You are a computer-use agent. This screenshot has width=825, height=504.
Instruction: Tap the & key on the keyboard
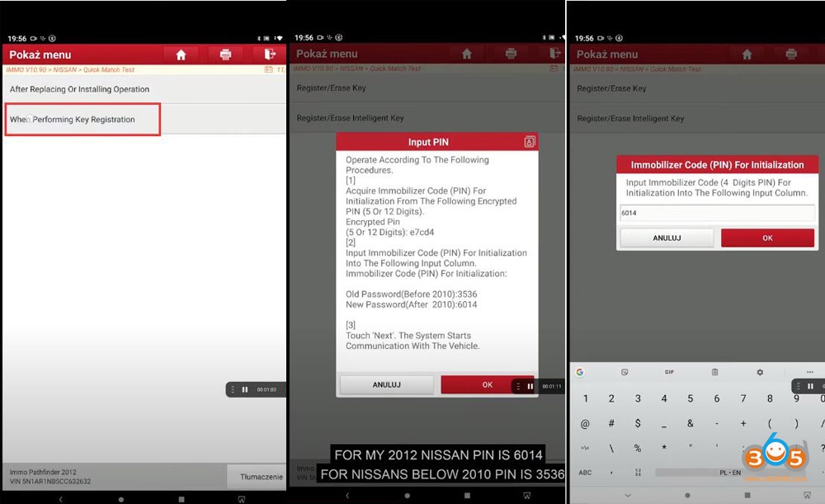[x=691, y=423]
